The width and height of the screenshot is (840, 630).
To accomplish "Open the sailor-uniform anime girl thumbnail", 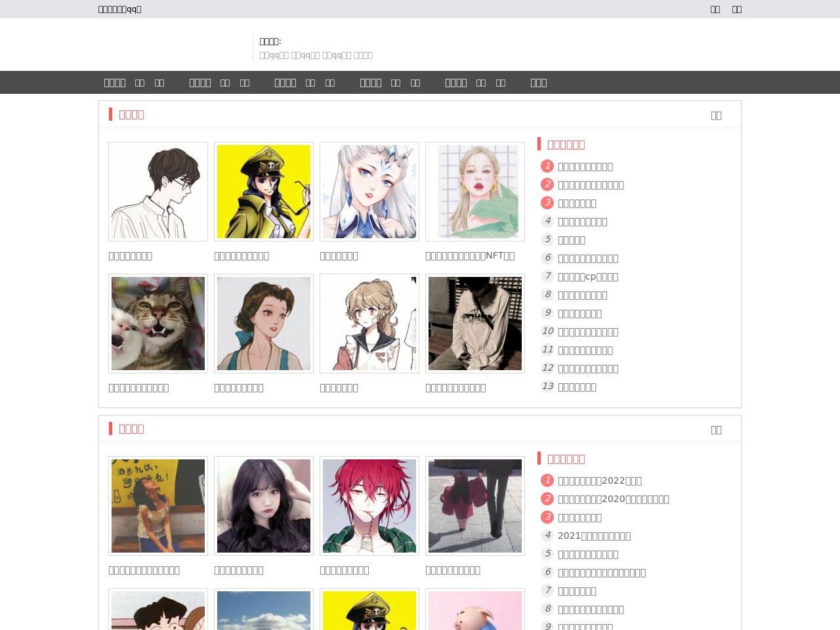I will (369, 324).
